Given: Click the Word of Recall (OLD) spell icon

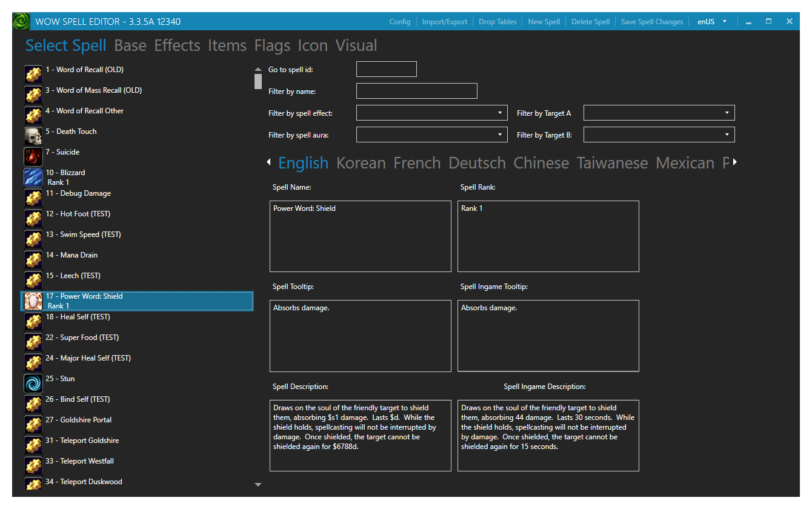Looking at the screenshot, I should [33, 74].
